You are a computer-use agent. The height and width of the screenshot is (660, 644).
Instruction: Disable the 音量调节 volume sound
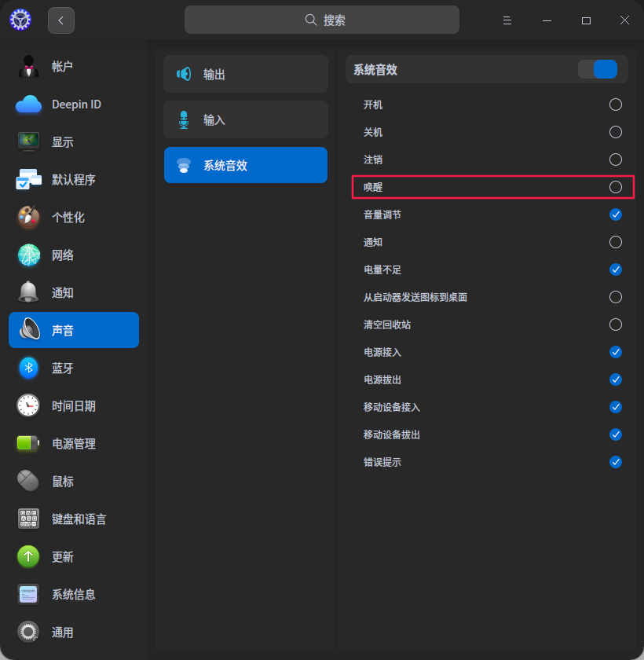point(616,214)
